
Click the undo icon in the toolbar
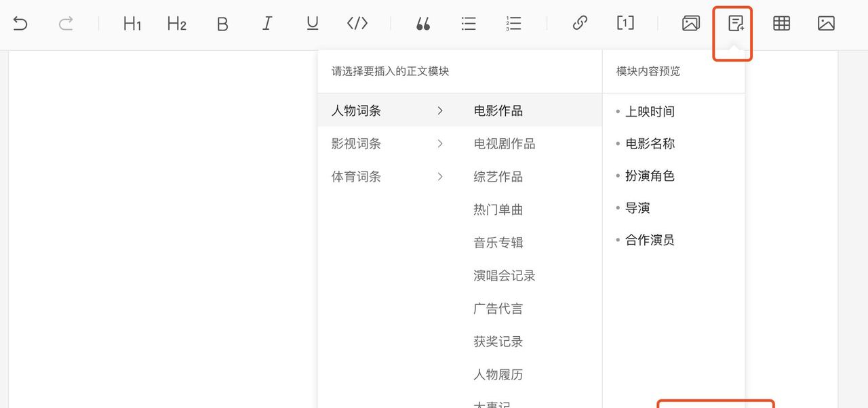coord(20,22)
